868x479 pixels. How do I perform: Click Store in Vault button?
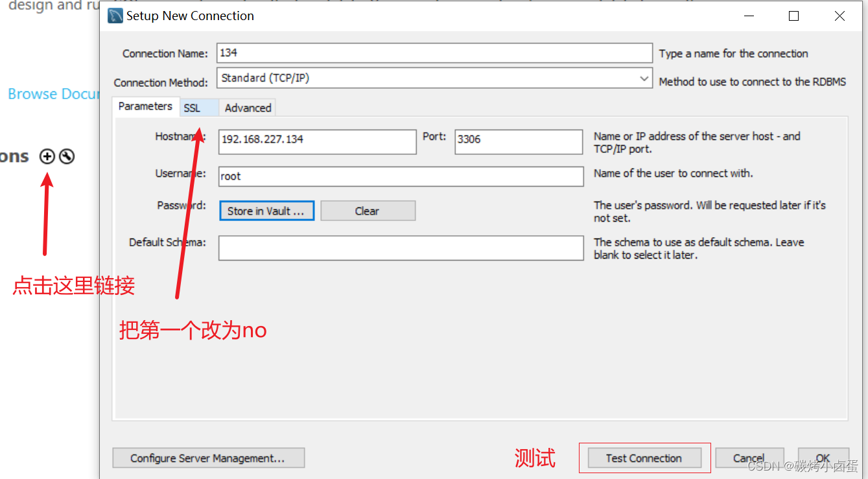(267, 211)
